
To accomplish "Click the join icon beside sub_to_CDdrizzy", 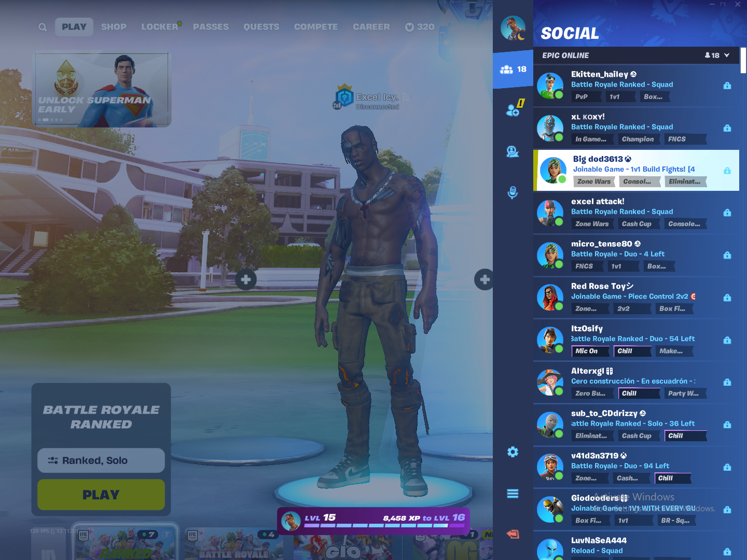I will 727,425.
